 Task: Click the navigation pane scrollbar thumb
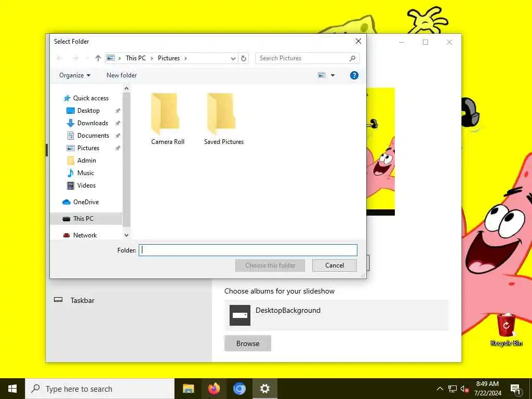pos(127,159)
